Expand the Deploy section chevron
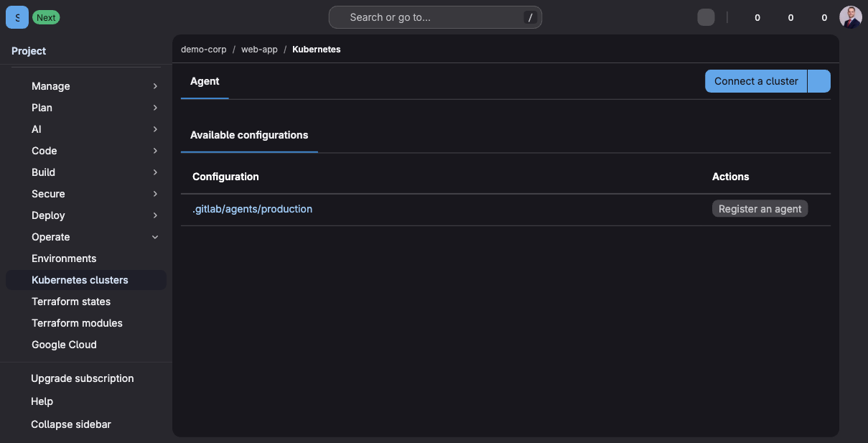The image size is (868, 443). [155, 215]
